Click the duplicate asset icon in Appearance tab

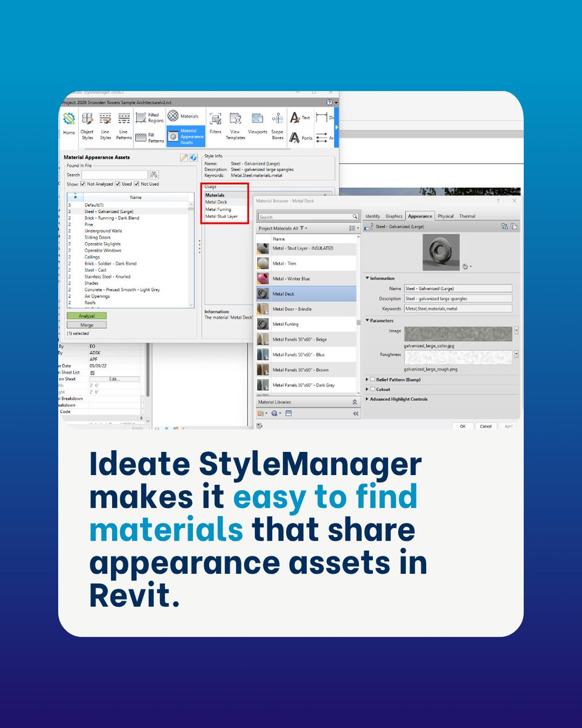(x=513, y=226)
